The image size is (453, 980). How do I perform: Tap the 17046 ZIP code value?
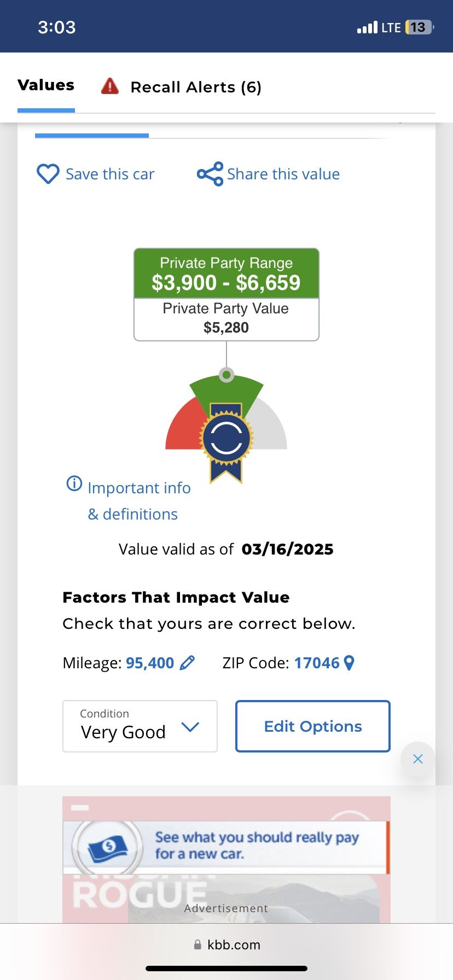click(x=317, y=663)
